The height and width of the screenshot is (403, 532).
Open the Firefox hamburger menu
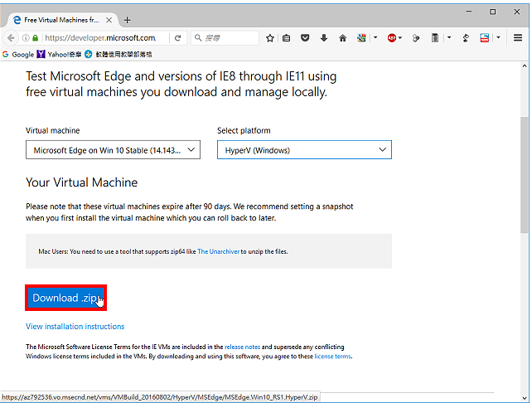coord(518,37)
